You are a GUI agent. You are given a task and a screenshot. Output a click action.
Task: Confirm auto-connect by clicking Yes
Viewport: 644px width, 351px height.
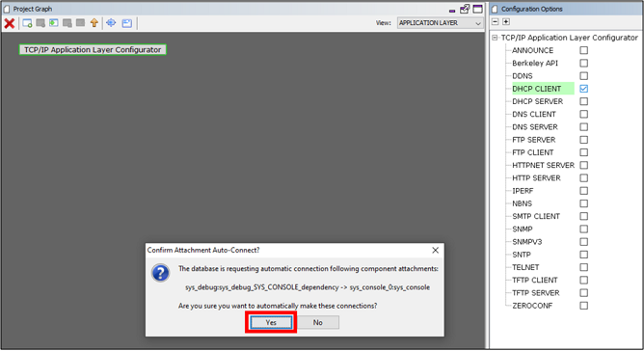point(271,322)
